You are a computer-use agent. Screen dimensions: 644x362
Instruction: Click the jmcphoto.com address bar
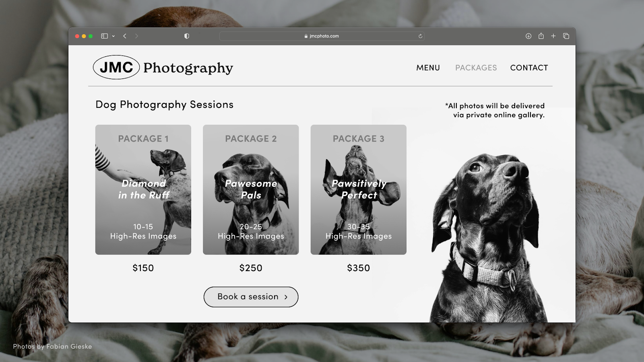pyautogui.click(x=322, y=36)
